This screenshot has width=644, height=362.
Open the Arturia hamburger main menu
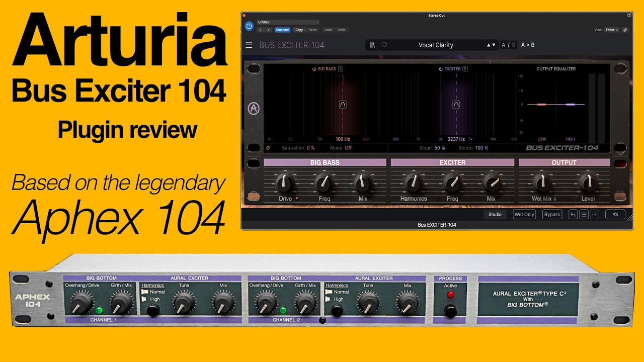point(249,45)
